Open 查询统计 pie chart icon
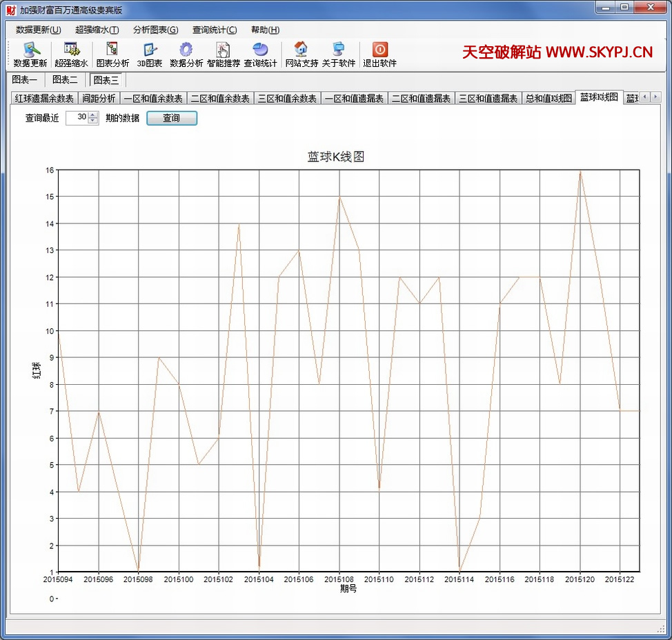Viewport: 672px width, 640px height. (260, 50)
